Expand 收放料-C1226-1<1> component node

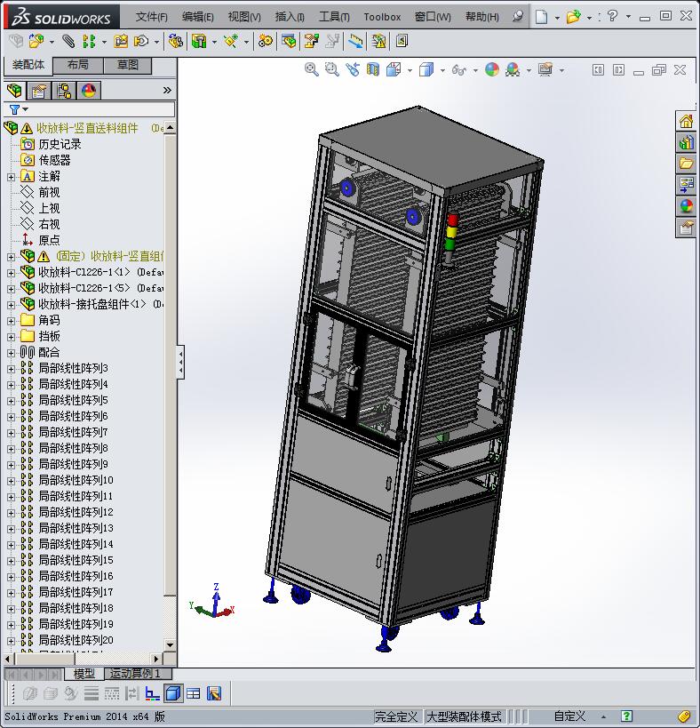pyautogui.click(x=12, y=272)
